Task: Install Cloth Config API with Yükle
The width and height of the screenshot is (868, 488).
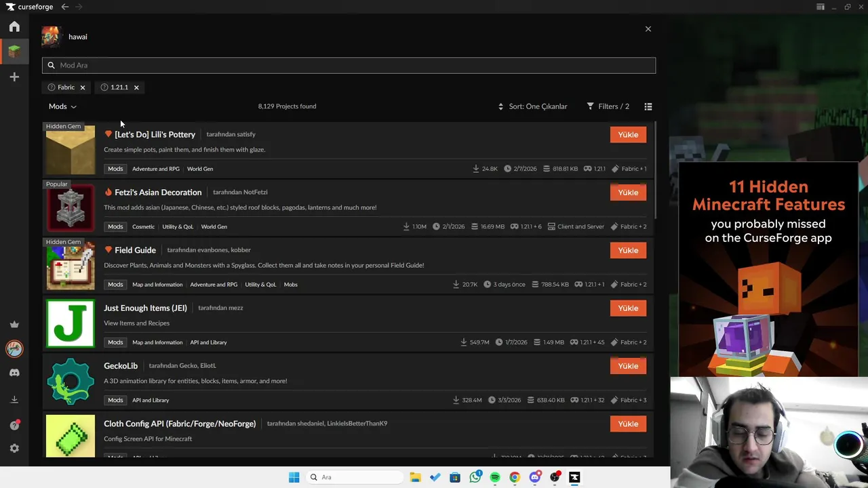Action: (628, 424)
